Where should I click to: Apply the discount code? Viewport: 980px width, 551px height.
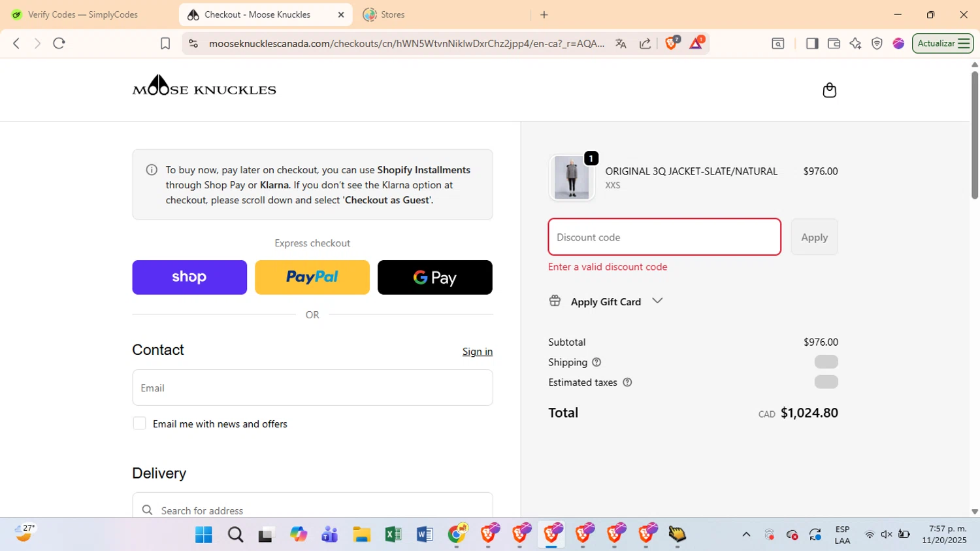click(x=814, y=237)
